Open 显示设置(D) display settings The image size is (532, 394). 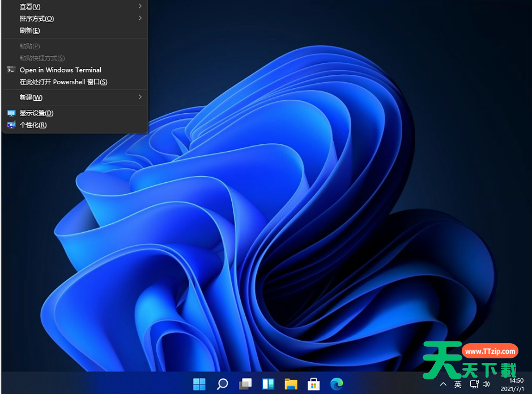click(x=36, y=113)
